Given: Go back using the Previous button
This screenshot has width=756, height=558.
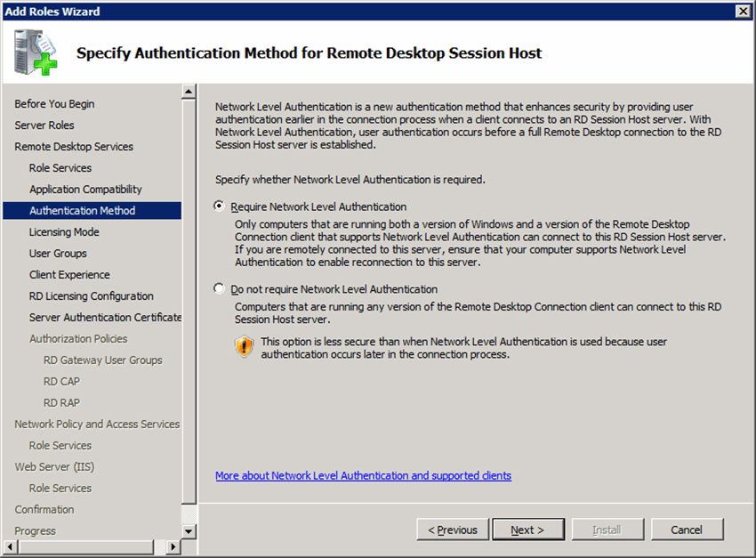Looking at the screenshot, I should (x=453, y=529).
